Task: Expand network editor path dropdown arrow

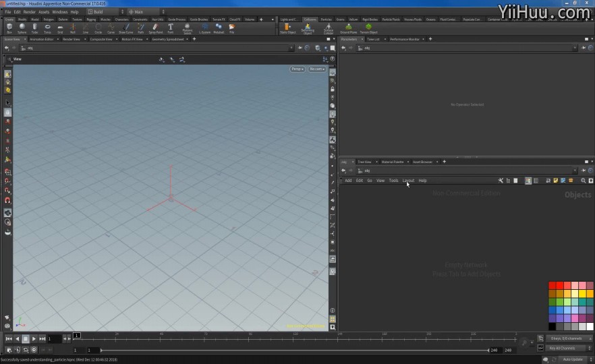Action: tap(575, 171)
